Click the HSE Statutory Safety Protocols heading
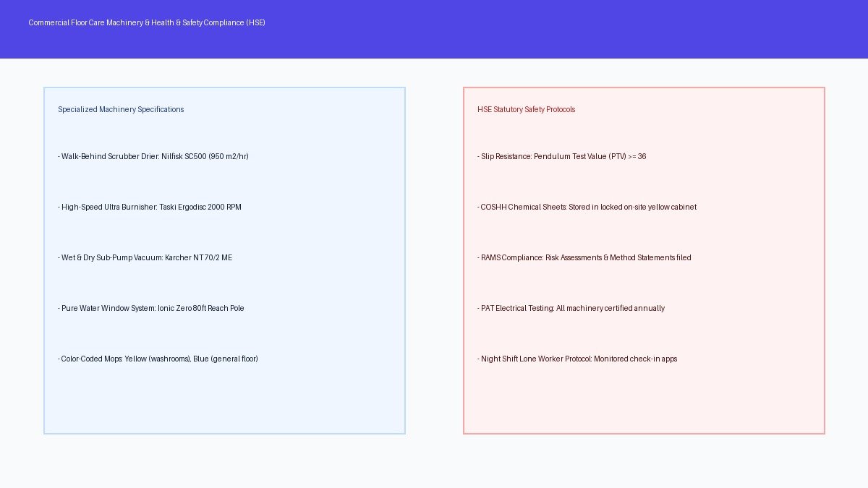This screenshot has width=868, height=488. tap(527, 109)
